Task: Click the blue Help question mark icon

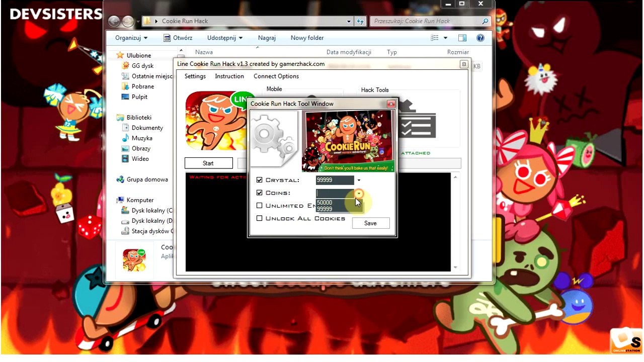Action: 480,37
